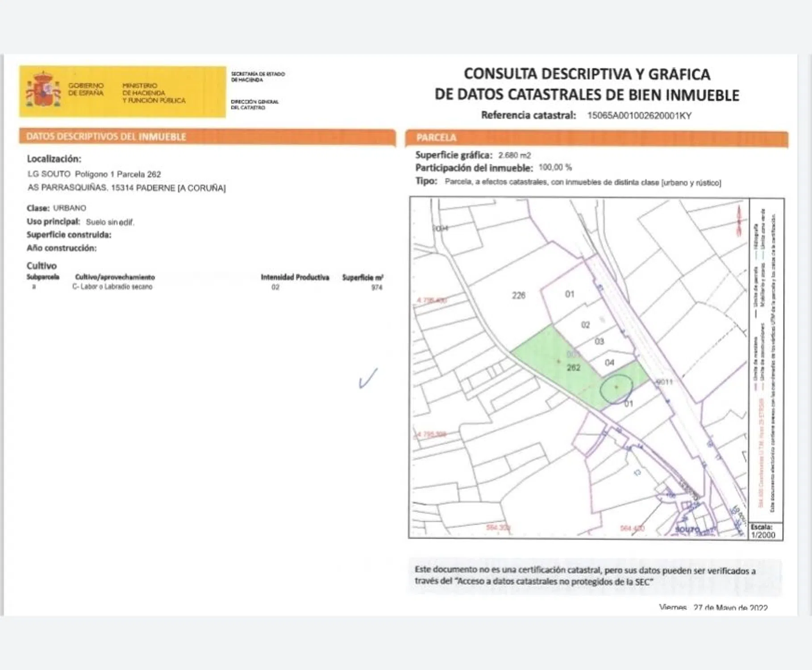812x670 pixels.
Task: Click the disclaimer text about certificación catastral
Action: pyautogui.click(x=585, y=576)
